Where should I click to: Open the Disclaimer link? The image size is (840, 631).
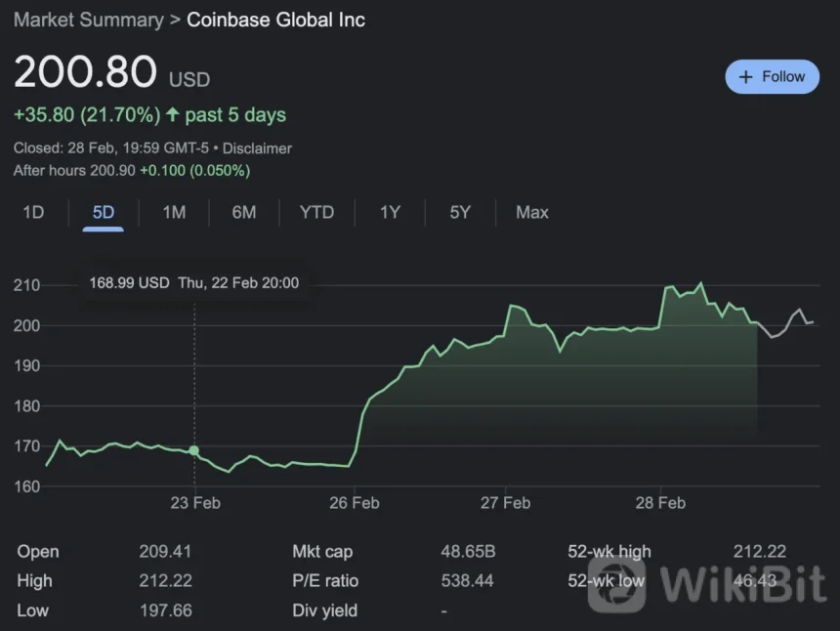[257, 148]
